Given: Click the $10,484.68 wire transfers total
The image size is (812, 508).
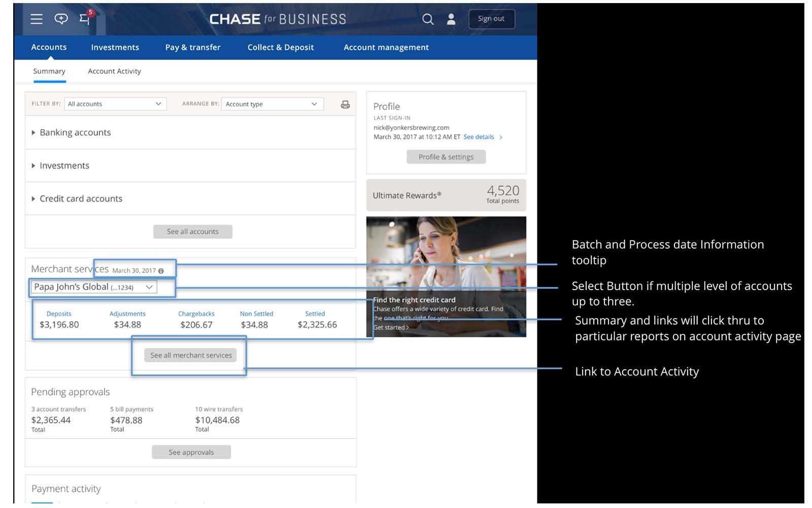Looking at the screenshot, I should 217,420.
